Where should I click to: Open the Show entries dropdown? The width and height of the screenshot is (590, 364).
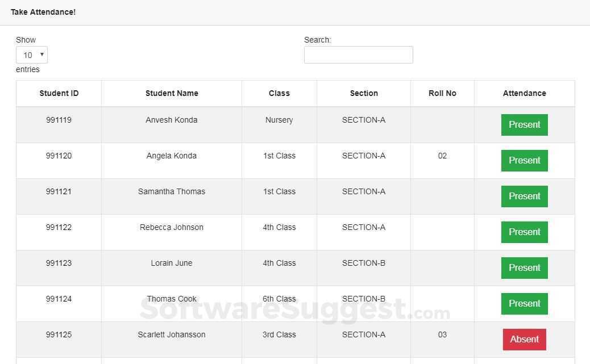(x=32, y=55)
